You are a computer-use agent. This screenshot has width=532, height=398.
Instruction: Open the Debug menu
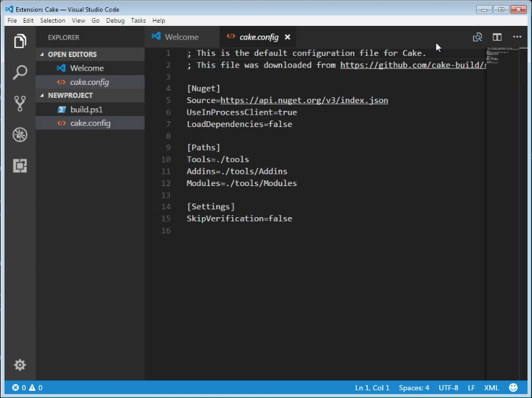tap(115, 20)
